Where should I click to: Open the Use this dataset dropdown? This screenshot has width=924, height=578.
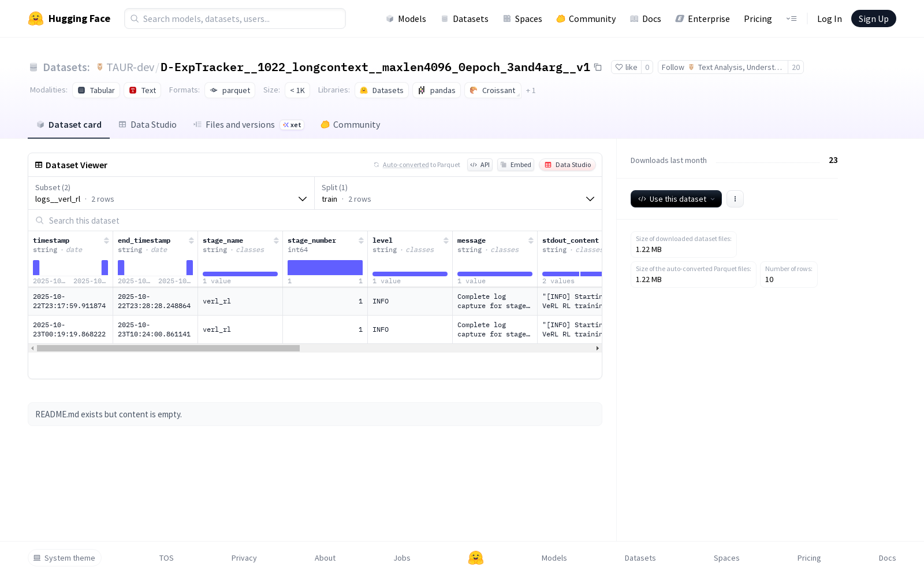coord(676,199)
